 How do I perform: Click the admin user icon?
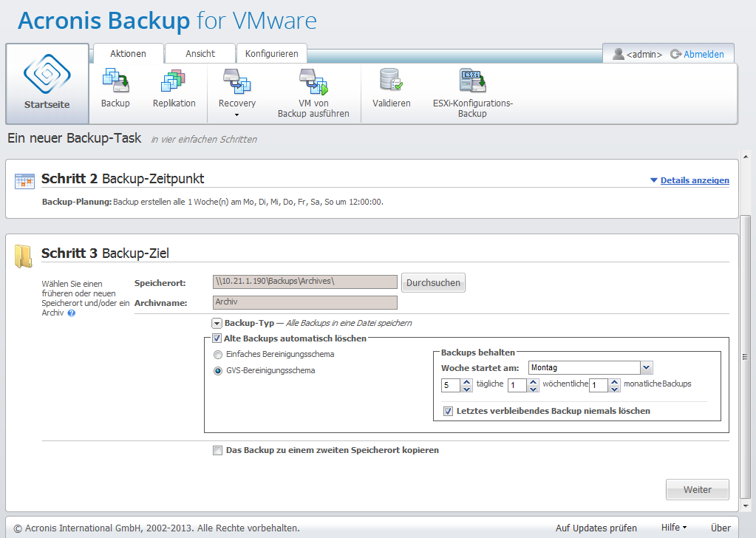(x=618, y=53)
